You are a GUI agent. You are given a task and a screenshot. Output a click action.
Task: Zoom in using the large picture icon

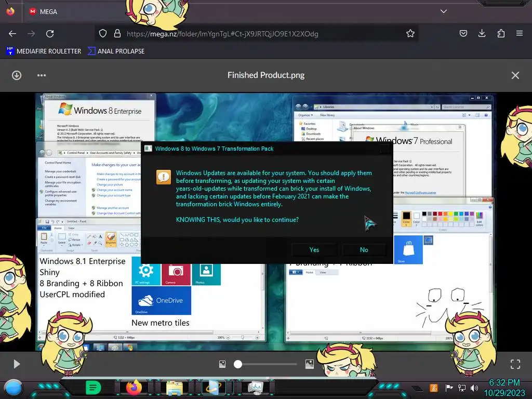(x=310, y=364)
